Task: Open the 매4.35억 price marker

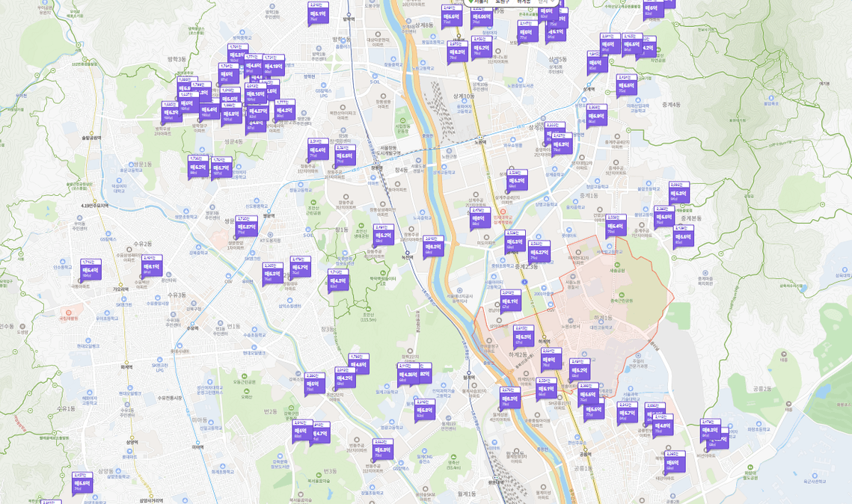Action: (408, 374)
